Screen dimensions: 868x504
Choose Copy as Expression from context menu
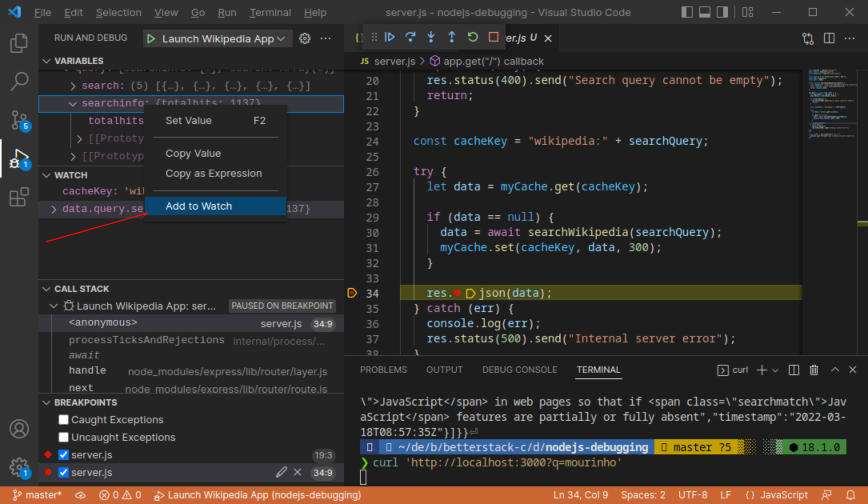click(215, 174)
